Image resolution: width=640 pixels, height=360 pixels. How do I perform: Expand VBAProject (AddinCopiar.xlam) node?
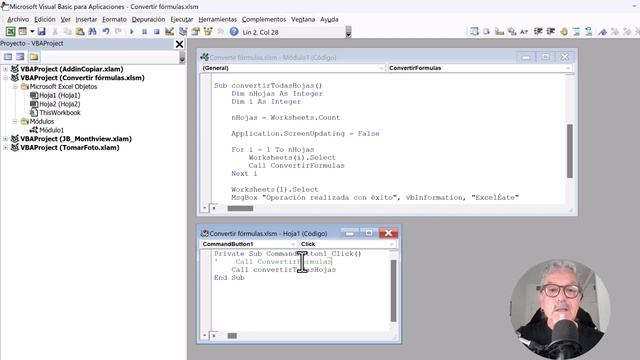(x=5, y=69)
